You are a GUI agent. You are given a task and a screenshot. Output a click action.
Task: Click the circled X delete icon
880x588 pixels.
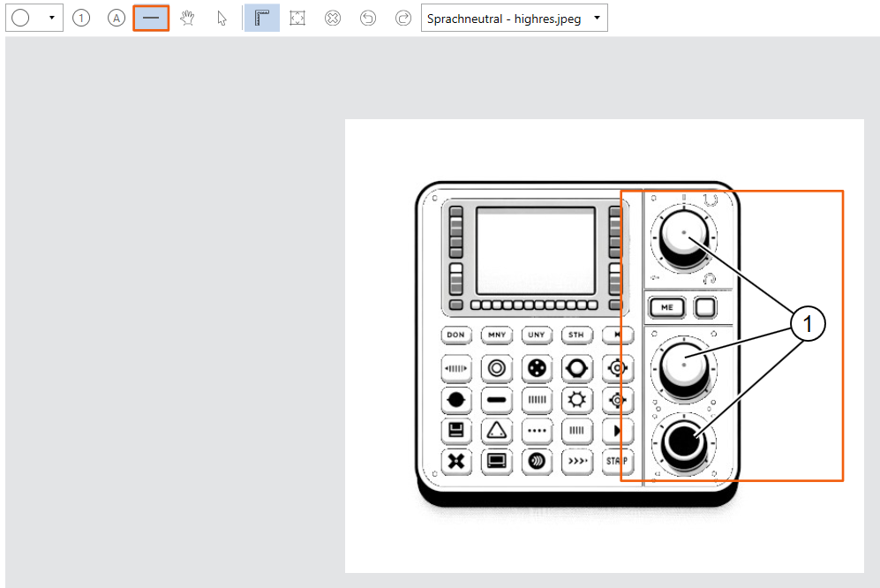tap(333, 19)
